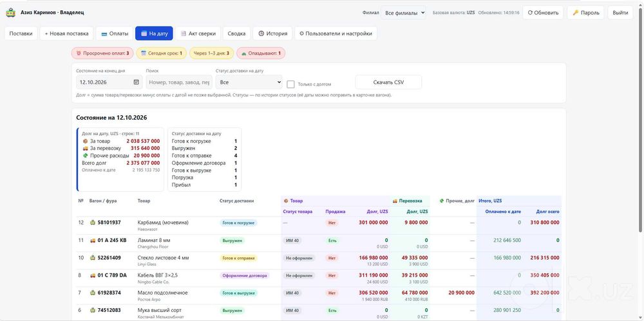Open the Филиал Все филиалы dropdown

click(403, 13)
